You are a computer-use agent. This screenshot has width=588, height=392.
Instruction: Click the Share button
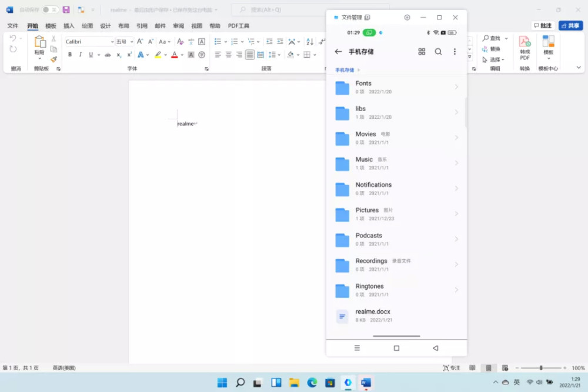pyautogui.click(x=570, y=26)
